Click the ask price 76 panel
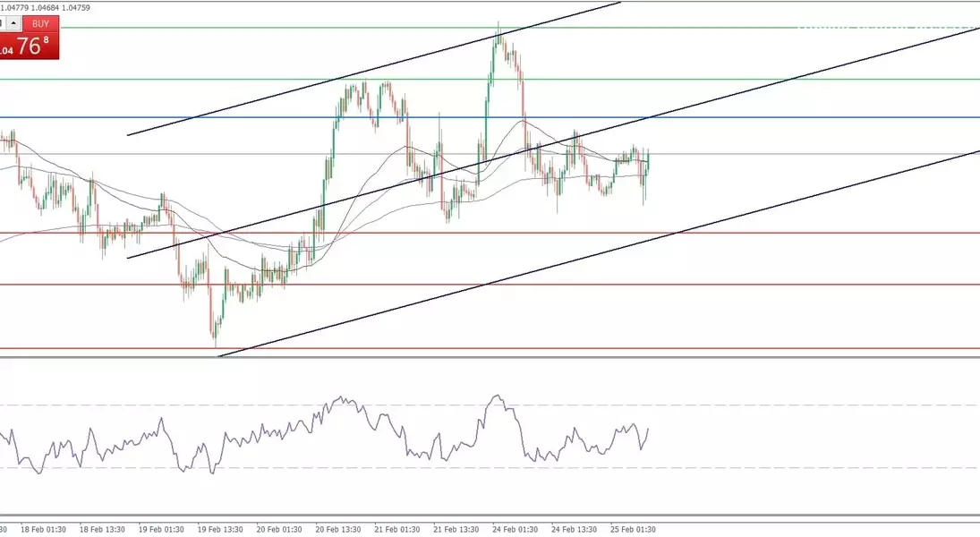Viewport: 980px width, 537px height. pos(31,47)
